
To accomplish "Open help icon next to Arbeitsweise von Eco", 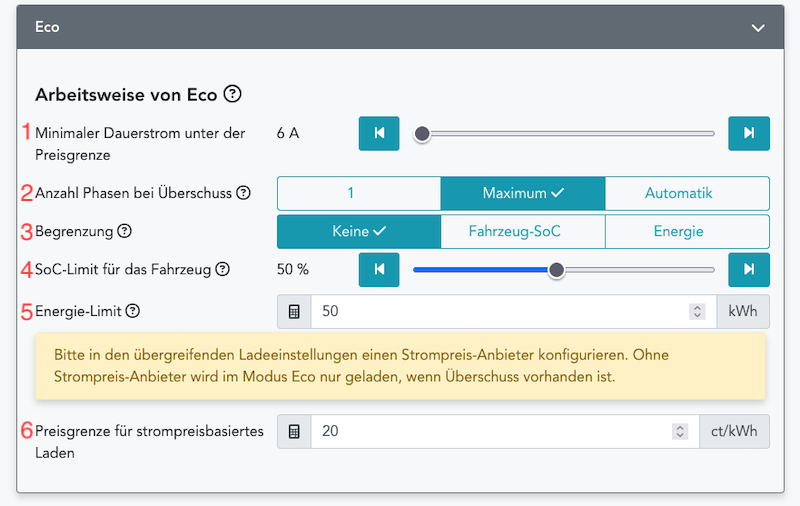I will pyautogui.click(x=232, y=95).
